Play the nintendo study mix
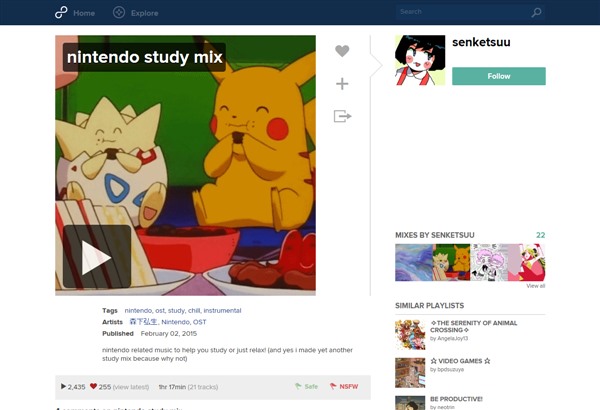600x410 pixels. click(x=97, y=256)
